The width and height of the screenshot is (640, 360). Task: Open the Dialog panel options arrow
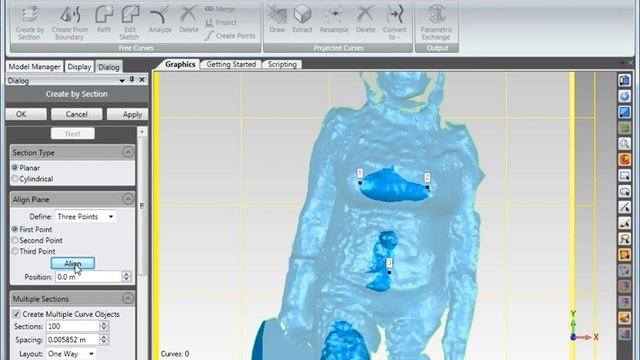[x=122, y=81]
